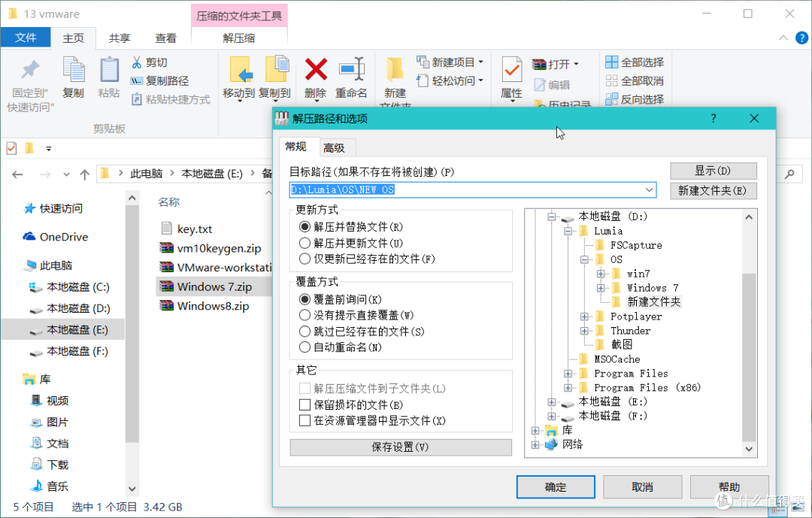Click the 显示(D) button
The image size is (812, 518).
pos(713,171)
